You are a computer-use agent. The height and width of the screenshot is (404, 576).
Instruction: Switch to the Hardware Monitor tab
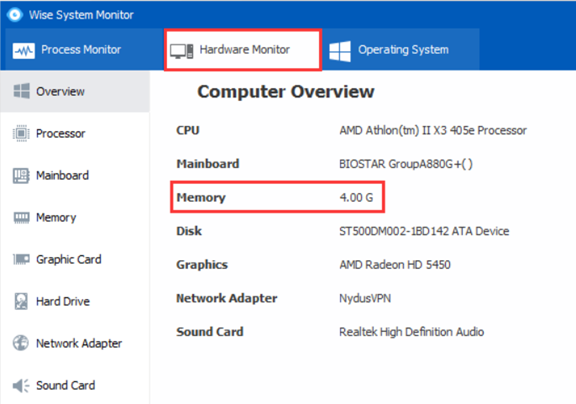pos(243,50)
